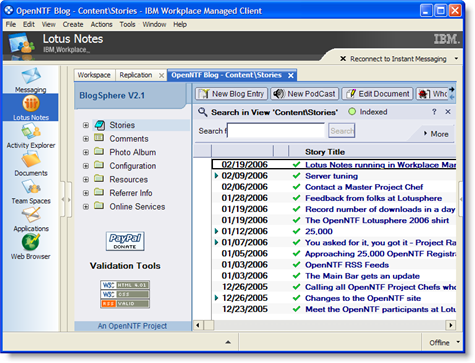The width and height of the screenshot is (475, 363).
Task: Expand the Referrer Info tree node
Action: [x=86, y=193]
